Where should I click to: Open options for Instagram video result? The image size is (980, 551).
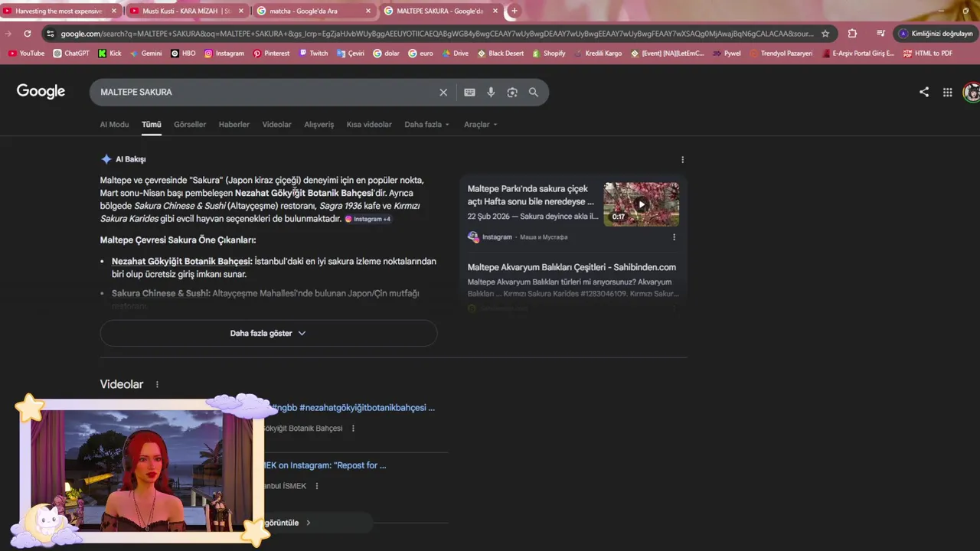click(x=674, y=237)
